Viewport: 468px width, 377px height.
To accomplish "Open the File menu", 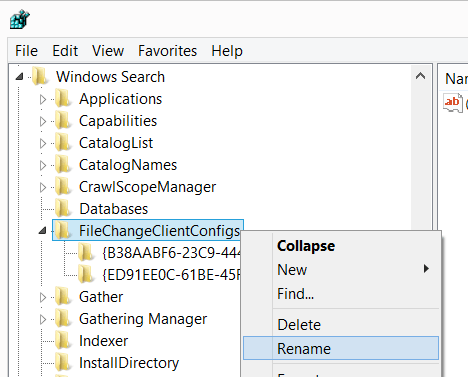I will (x=26, y=51).
